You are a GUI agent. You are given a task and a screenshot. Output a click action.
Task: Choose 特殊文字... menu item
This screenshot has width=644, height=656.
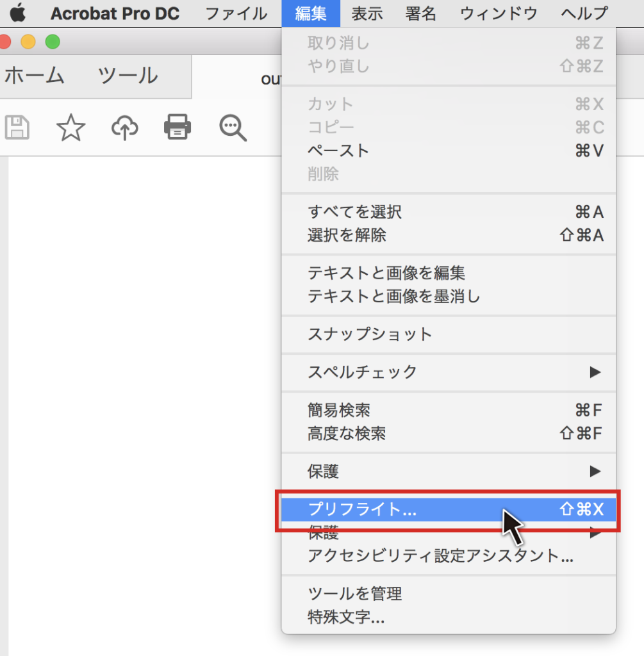click(x=449, y=617)
